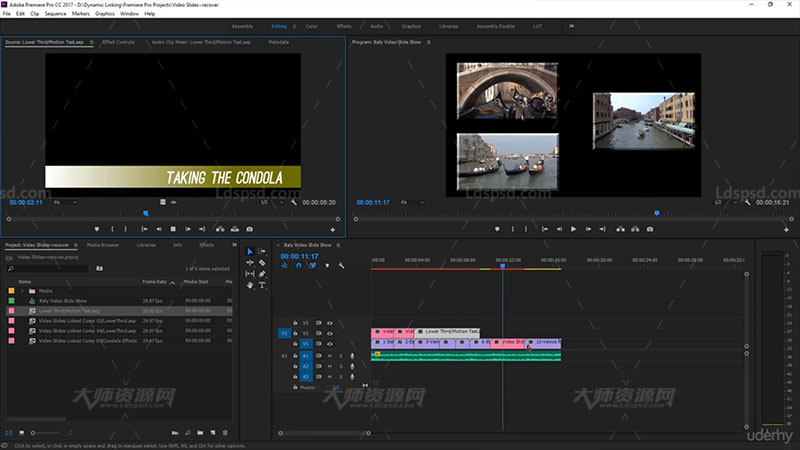The image size is (800, 450).
Task: Select the Track Select Forward tool
Action: (x=262, y=251)
